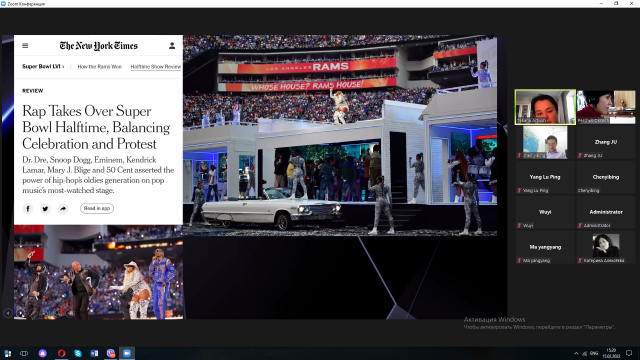Viewport: 640px width, 360px height.
Task: Expand the hidden system tray icons chevron
Action: point(576,353)
